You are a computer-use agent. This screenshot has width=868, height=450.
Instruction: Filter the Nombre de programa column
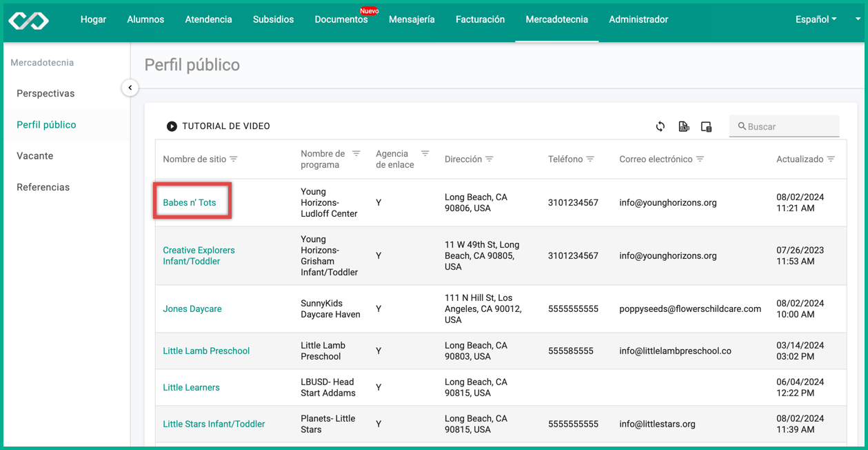tap(356, 154)
